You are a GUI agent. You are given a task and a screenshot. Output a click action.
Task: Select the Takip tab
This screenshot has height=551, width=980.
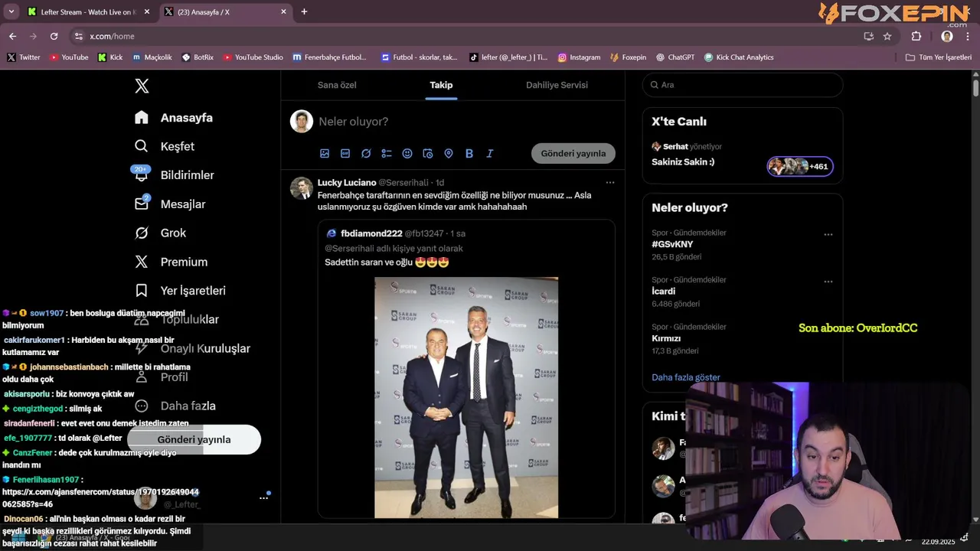pos(441,85)
